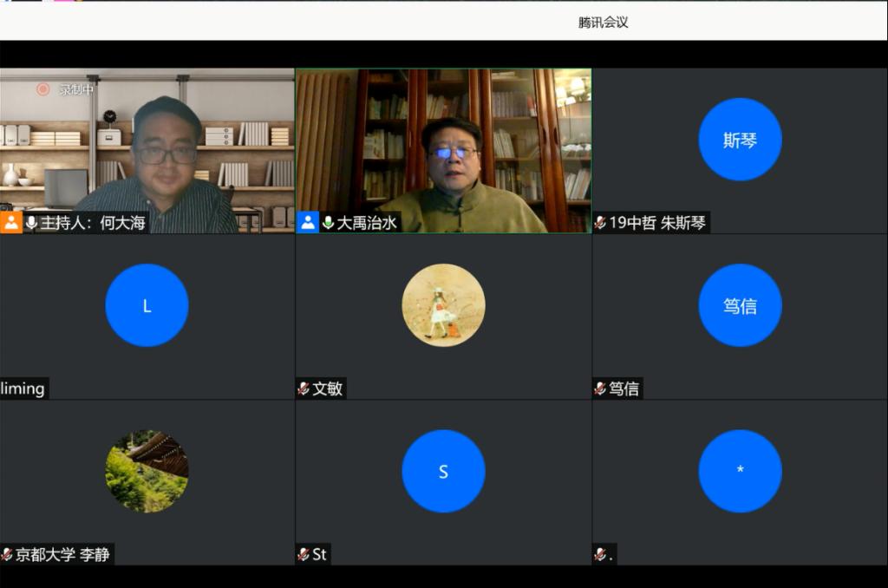This screenshot has width=888, height=588.
Task: Click the muted mic icon next to 文敏
Action: 304,389
